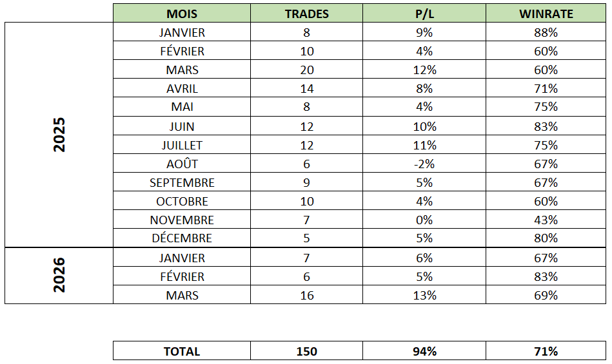The height and width of the screenshot is (364, 612).
Task: Select the 94% total P/L cell
Action: click(x=424, y=351)
